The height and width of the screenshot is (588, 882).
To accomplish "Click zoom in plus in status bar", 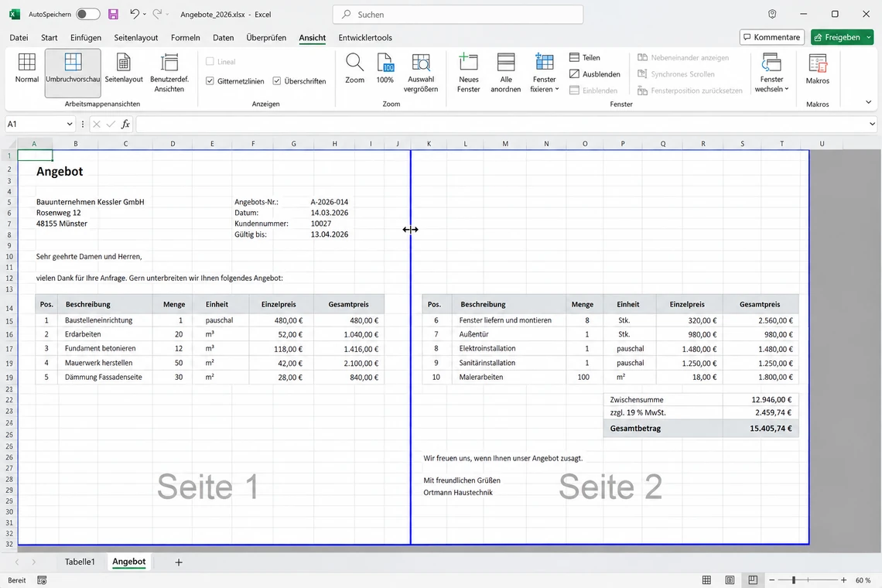I will pos(844,580).
